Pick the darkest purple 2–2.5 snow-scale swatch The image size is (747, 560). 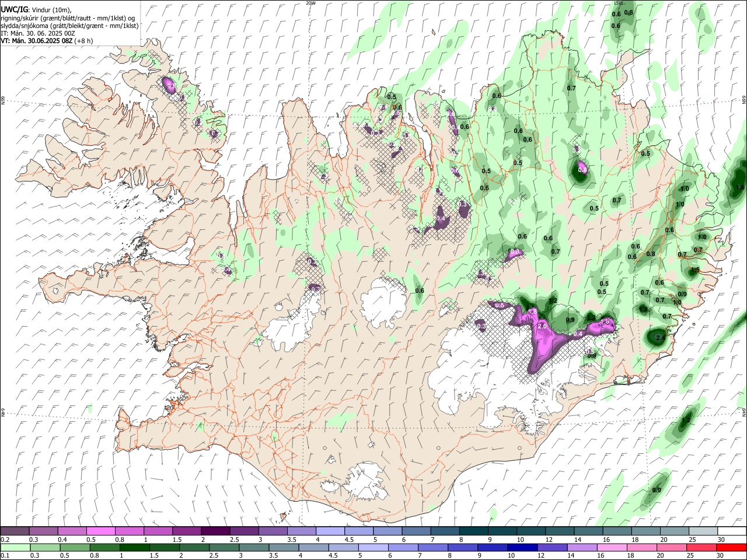pyautogui.click(x=215, y=531)
